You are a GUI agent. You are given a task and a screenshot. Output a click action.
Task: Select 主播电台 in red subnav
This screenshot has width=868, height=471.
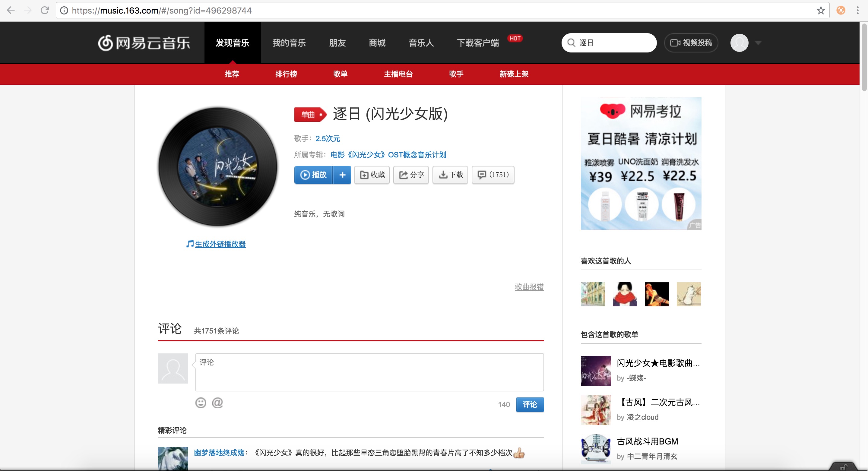coord(398,74)
